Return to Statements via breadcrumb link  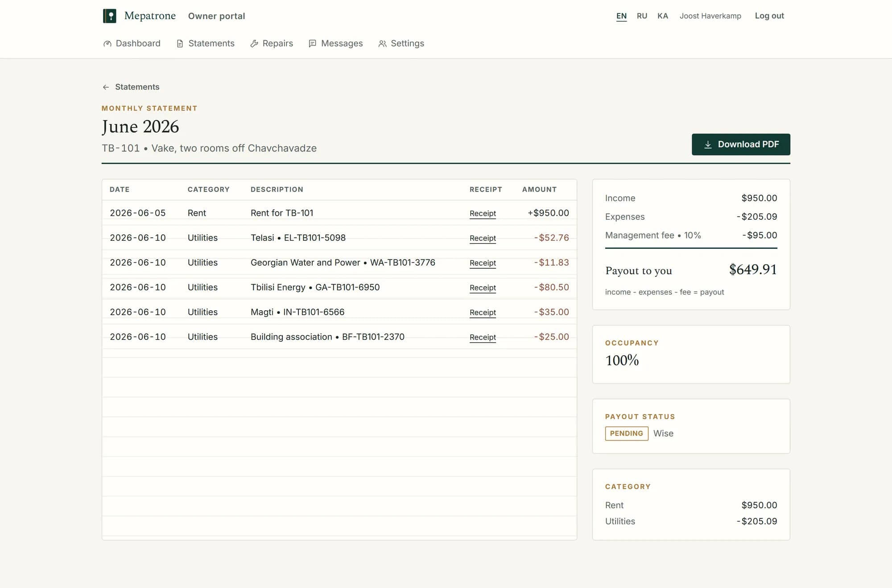131,87
